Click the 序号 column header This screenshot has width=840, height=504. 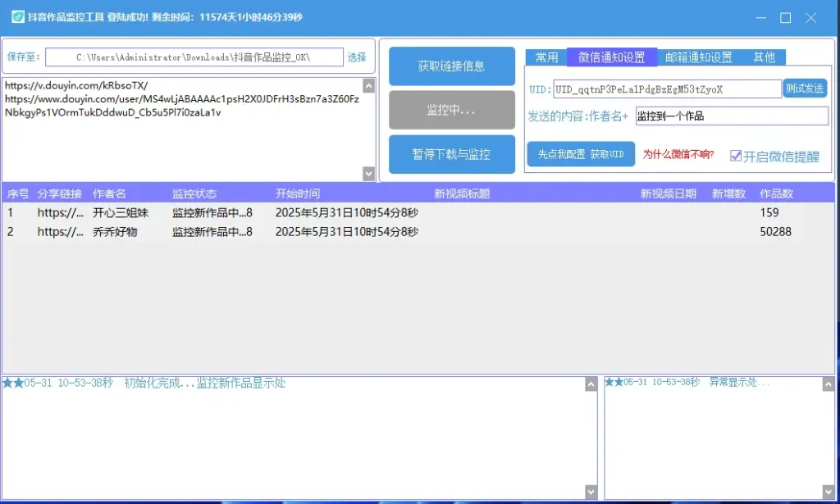pos(18,193)
